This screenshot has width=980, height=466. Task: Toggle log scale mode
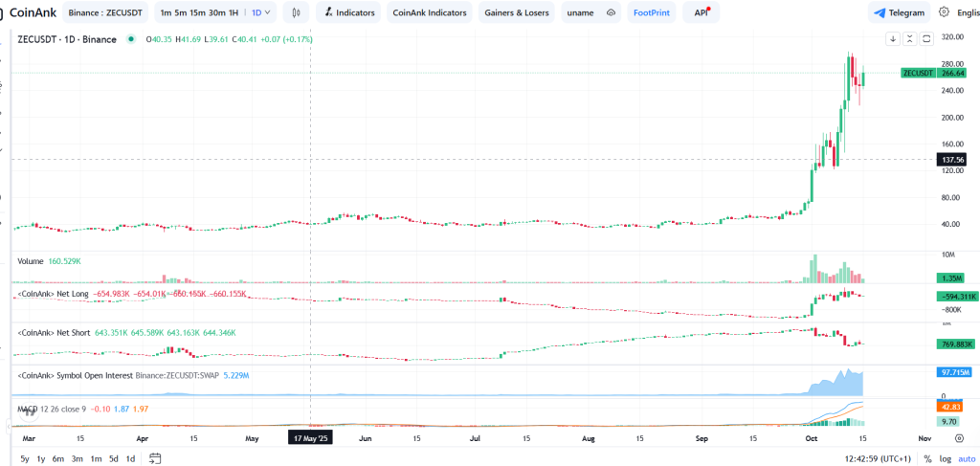945,458
